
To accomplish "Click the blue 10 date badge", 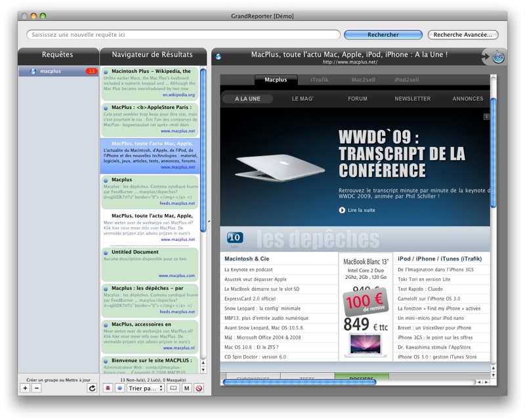I will coord(234,238).
